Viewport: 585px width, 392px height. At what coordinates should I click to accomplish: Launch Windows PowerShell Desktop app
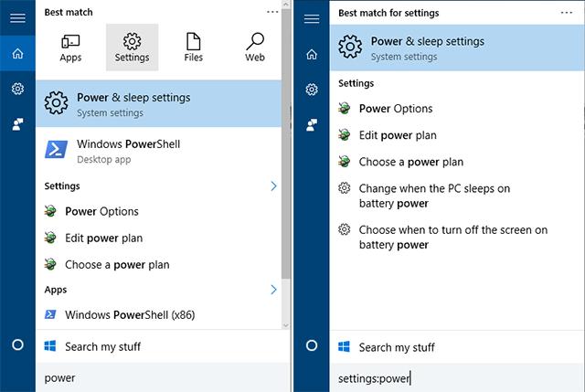pos(158,151)
